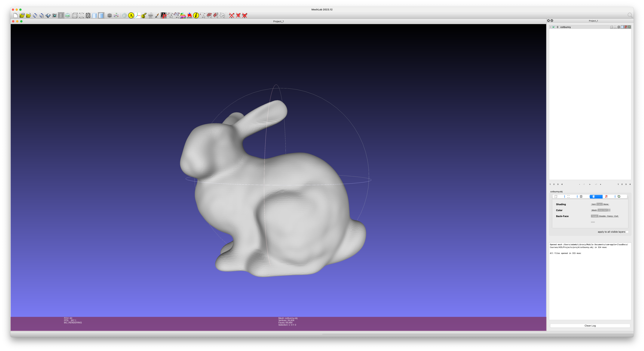Check 'apply to all visible layers' box
Screen dimensions: 644x351
[x=627, y=232]
